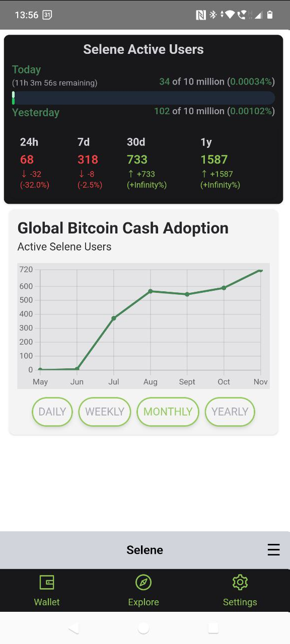This screenshot has width=290, height=644.
Task: Tap the Explore compass icon
Action: [x=143, y=583]
